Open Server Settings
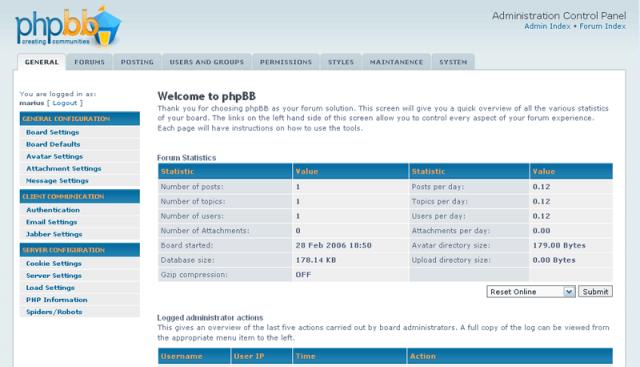This screenshot has height=367, width=640. [54, 276]
